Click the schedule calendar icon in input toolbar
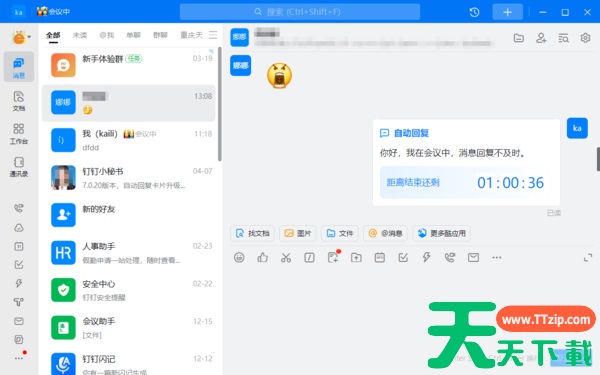 (380, 258)
